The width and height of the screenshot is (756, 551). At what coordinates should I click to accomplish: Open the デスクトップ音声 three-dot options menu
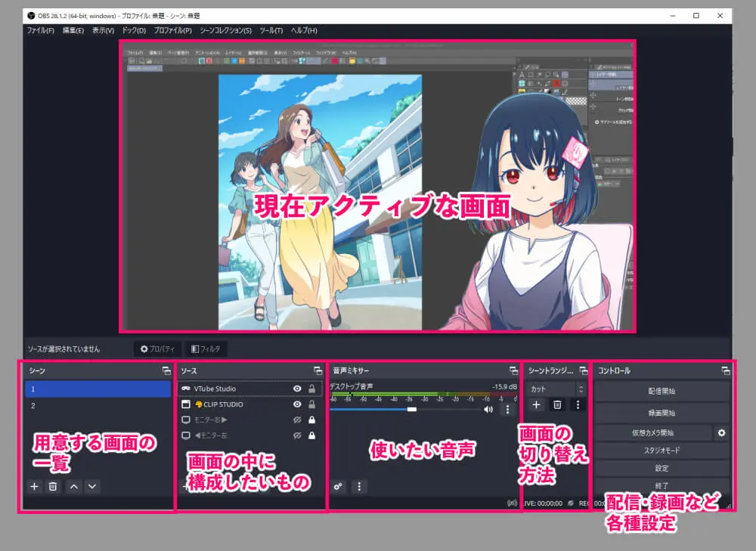coord(507,409)
